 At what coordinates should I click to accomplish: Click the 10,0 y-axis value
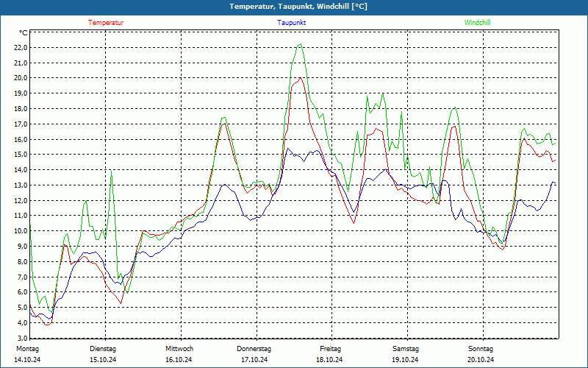[x=21, y=231]
